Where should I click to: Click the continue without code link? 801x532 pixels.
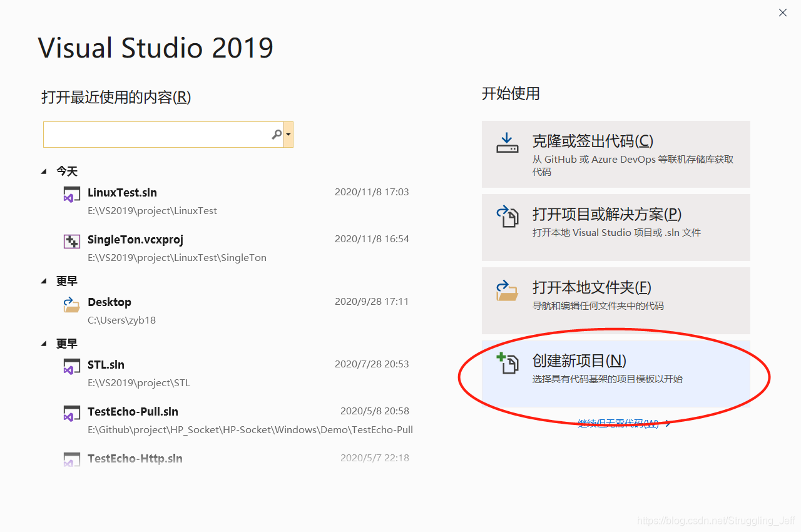pyautogui.click(x=624, y=423)
